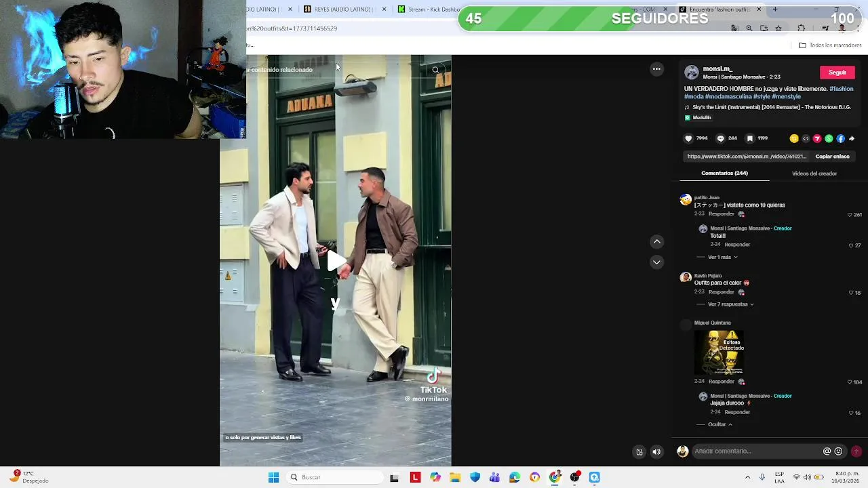Open Miguel Quintana's sticker image
868x488 pixels.
click(x=719, y=352)
